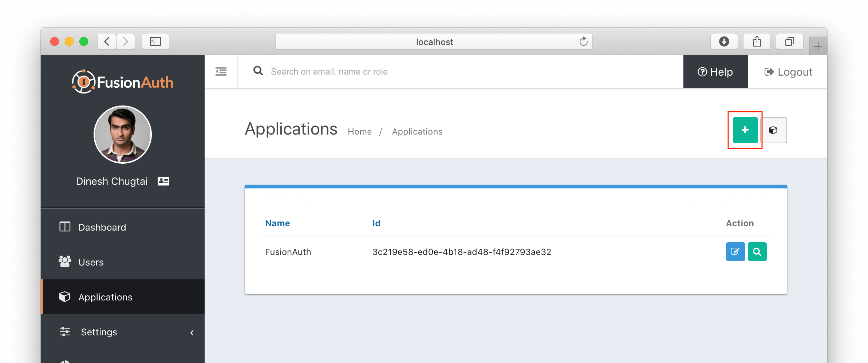
Task: Click the contact card icon beside Dinesh Chugtai
Action: click(163, 181)
